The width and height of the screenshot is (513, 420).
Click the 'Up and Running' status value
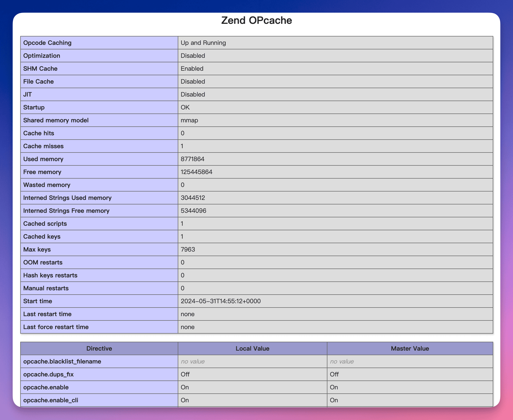click(x=203, y=43)
